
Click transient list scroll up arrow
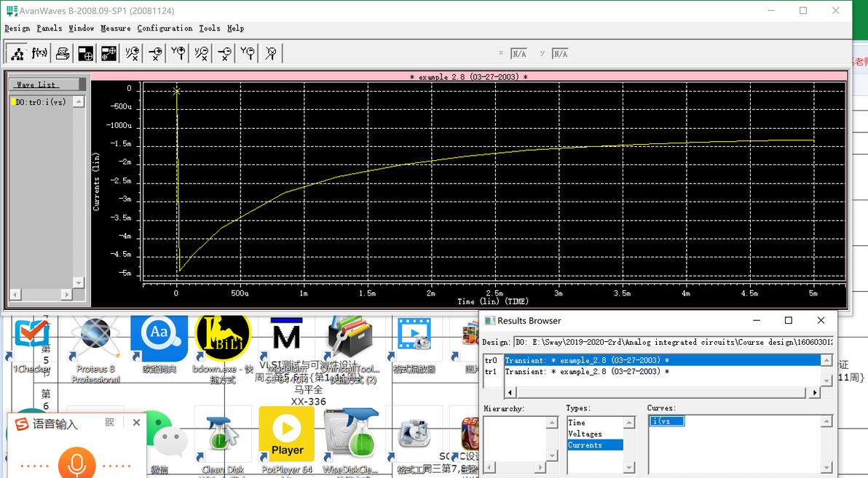826,360
